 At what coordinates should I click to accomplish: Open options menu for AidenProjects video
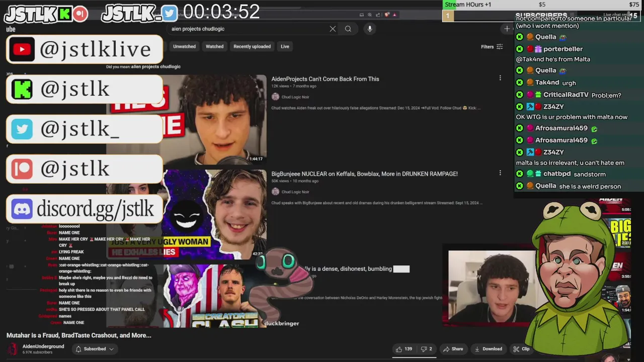click(500, 78)
